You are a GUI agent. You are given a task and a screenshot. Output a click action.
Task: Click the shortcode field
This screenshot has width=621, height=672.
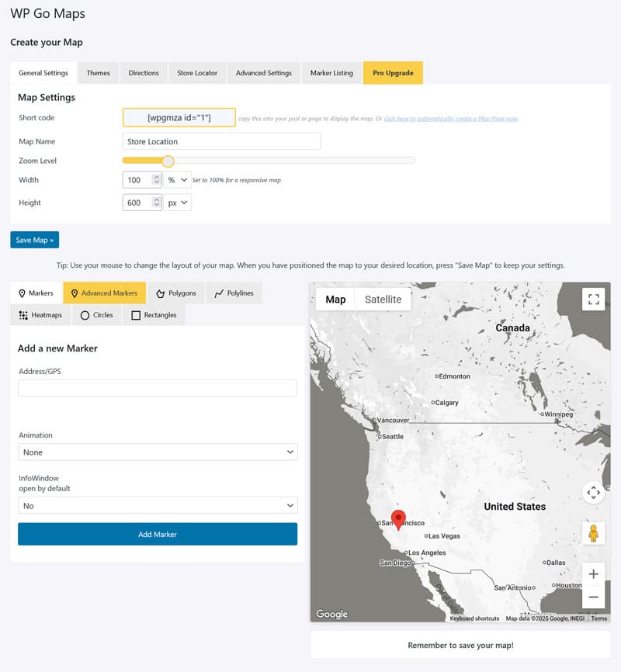click(179, 117)
